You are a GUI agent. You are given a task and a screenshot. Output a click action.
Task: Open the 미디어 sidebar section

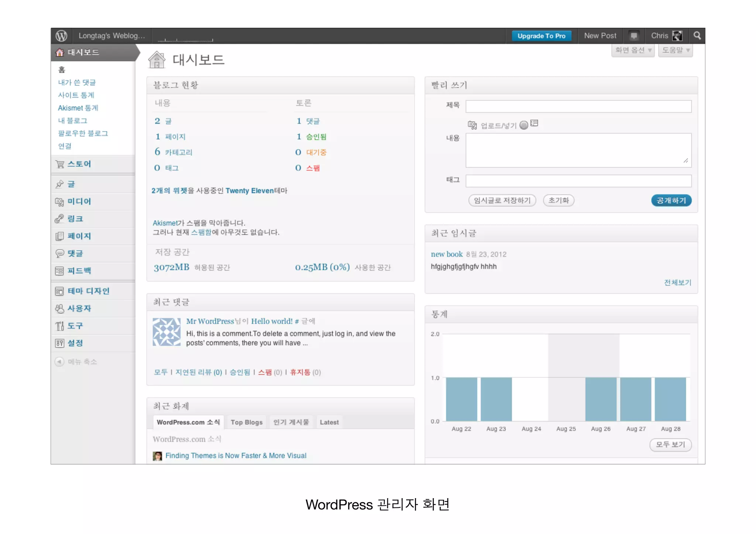(79, 201)
